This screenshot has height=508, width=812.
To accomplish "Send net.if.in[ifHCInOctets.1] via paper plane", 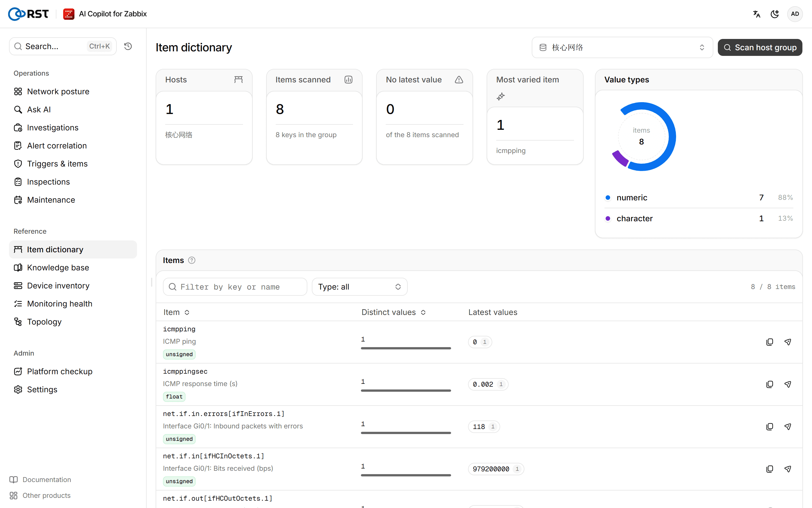I will point(788,469).
